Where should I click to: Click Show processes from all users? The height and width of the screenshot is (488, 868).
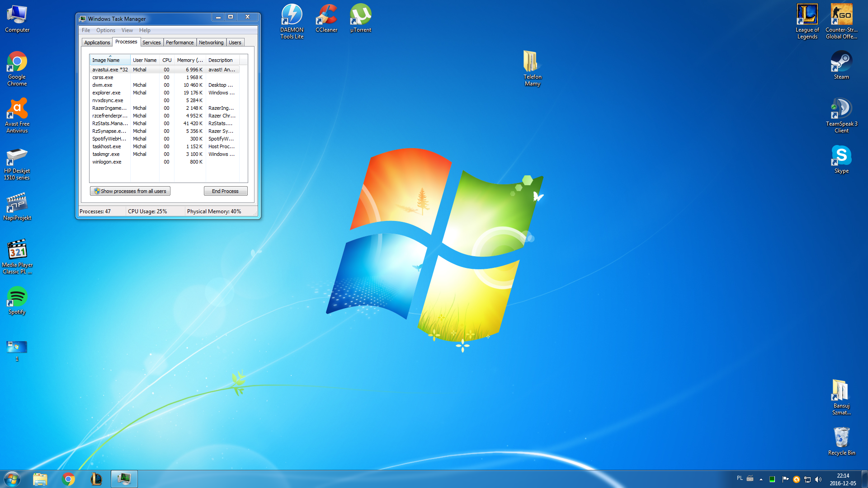click(130, 191)
